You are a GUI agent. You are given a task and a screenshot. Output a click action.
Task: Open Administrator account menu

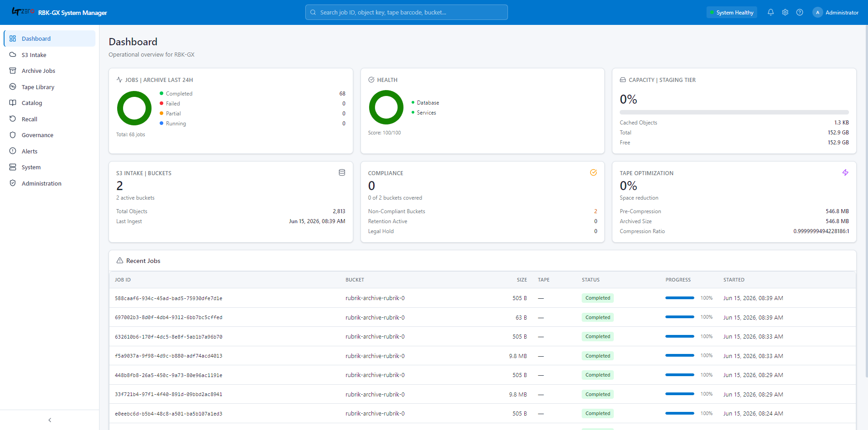click(x=835, y=13)
